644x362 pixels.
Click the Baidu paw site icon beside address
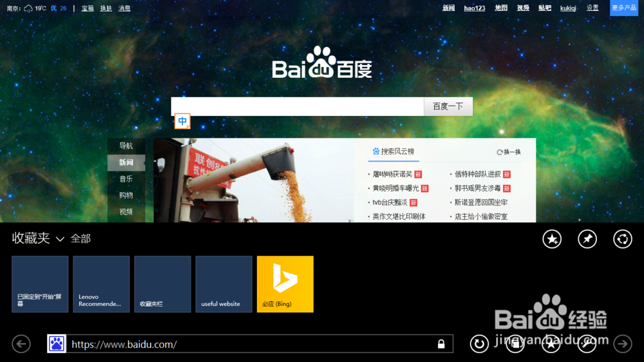[57, 343]
